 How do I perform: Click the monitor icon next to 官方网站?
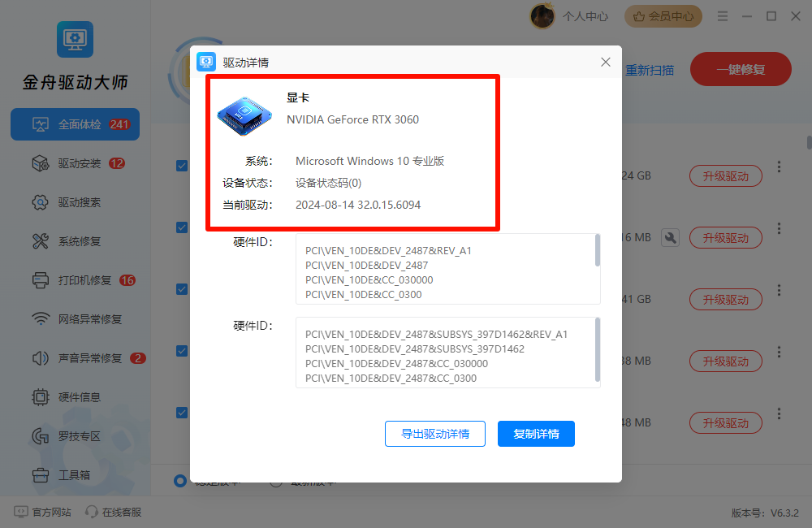pyautogui.click(x=21, y=512)
